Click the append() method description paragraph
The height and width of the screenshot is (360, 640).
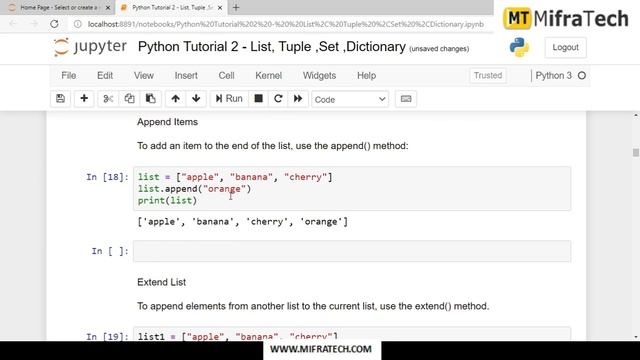273,146
